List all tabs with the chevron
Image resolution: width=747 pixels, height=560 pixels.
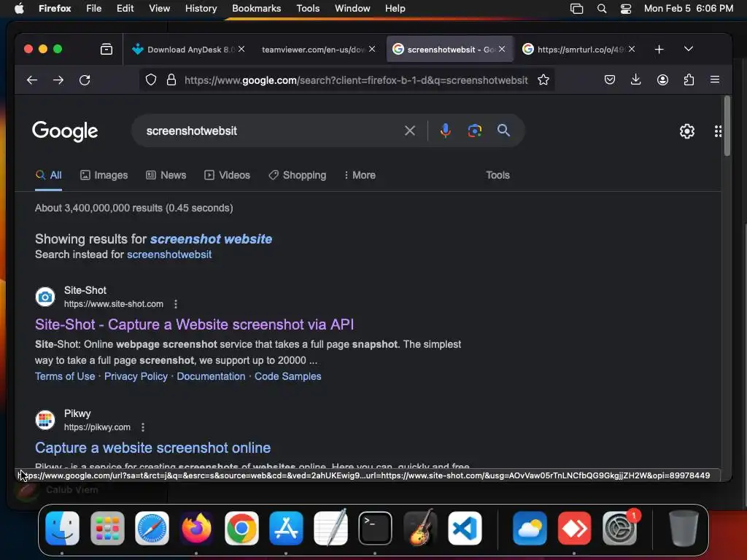click(689, 49)
